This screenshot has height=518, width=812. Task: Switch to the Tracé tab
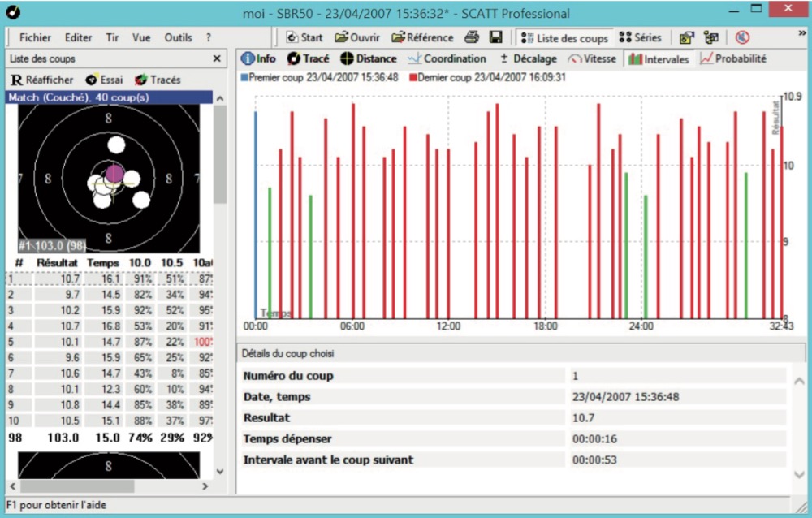pos(308,58)
